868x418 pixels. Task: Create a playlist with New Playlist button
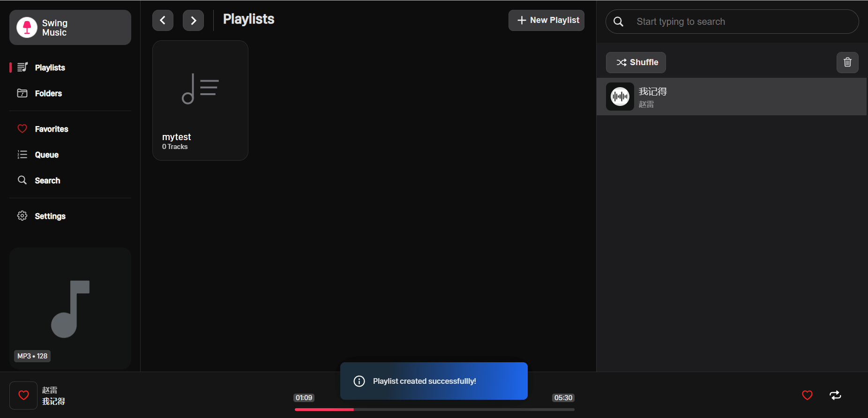point(546,20)
